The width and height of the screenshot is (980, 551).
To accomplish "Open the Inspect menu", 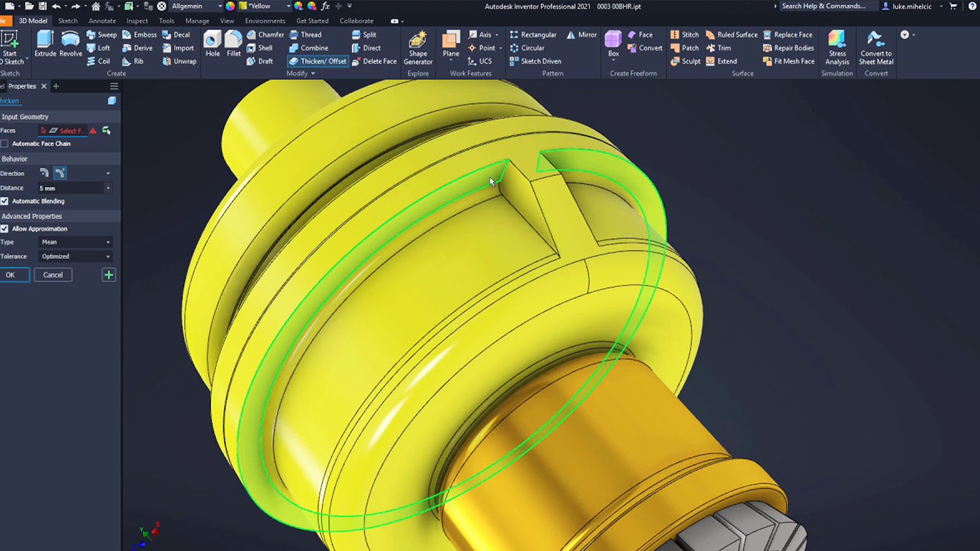I will (x=137, y=20).
